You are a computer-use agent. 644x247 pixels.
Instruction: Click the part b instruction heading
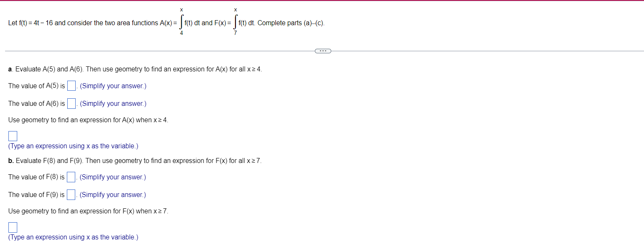pos(134,160)
